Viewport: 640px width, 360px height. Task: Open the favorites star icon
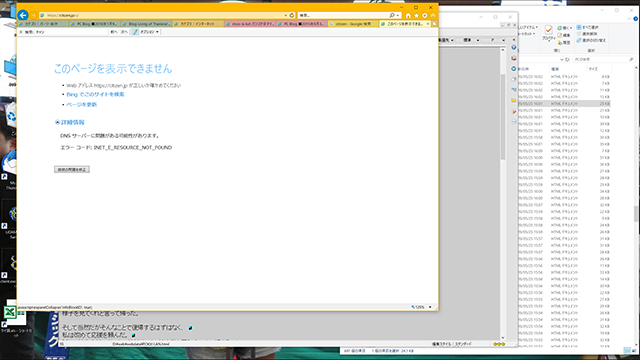click(x=416, y=16)
